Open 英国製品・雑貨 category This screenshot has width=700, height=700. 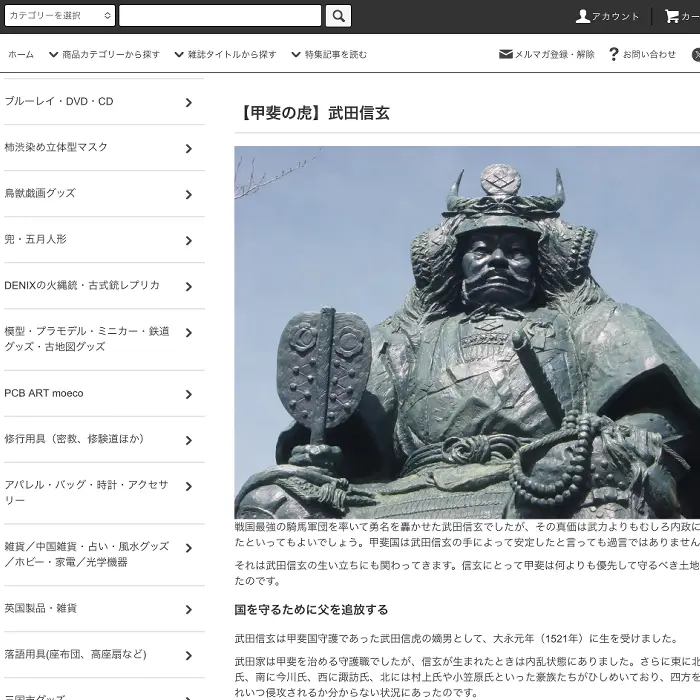[41, 608]
